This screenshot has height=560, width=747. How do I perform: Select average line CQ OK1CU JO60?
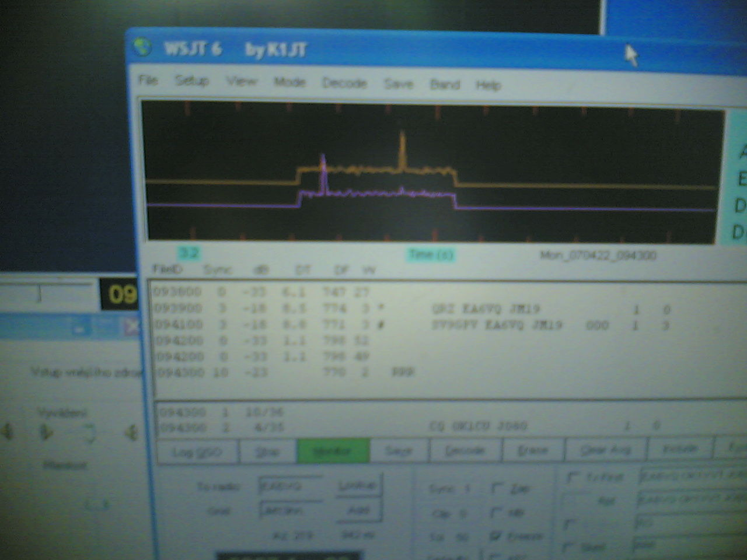pyautogui.click(x=478, y=426)
